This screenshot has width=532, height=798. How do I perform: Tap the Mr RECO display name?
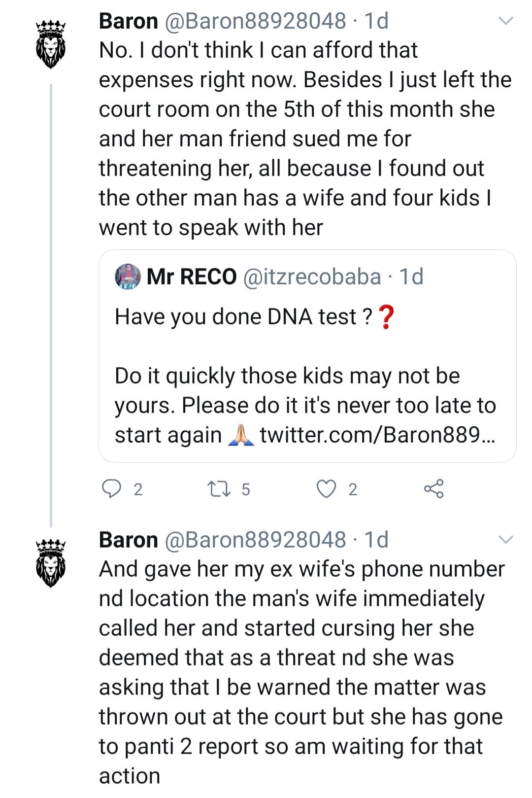point(192,277)
